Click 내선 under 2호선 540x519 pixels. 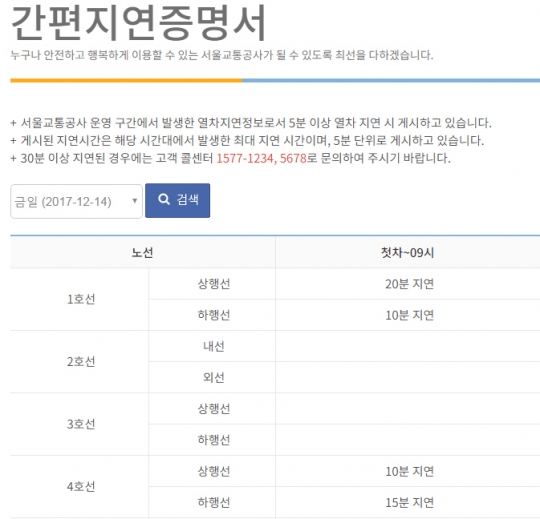point(214,346)
